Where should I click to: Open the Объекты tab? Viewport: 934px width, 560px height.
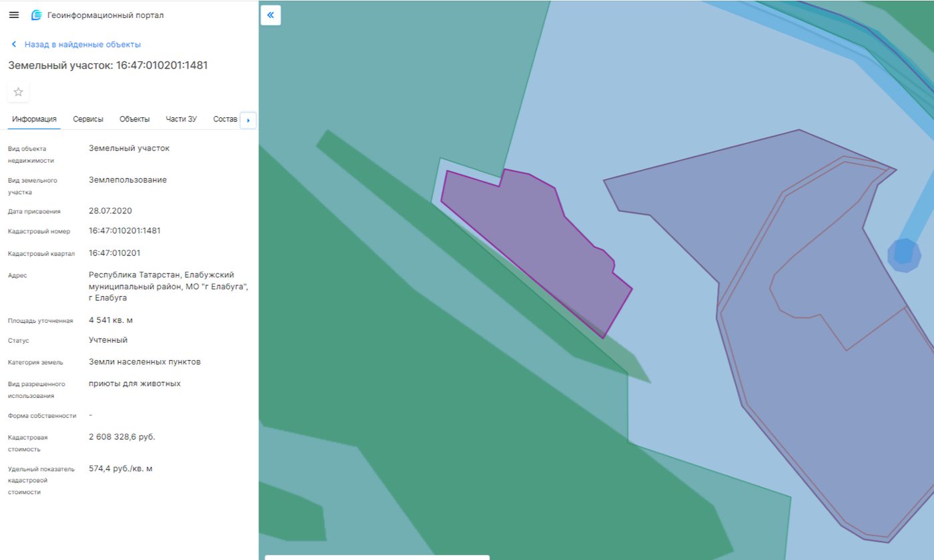pyautogui.click(x=135, y=119)
